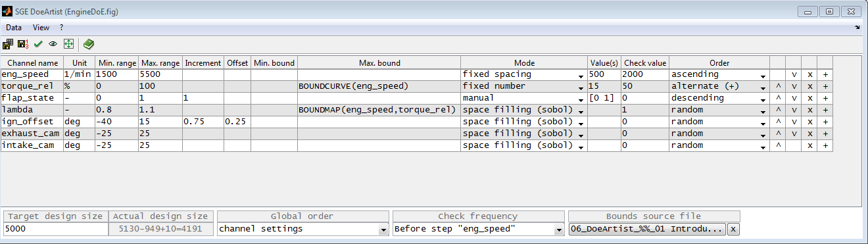Click the lambda Min. range cell 0.8
This screenshot has width=868, height=244.
116,110
